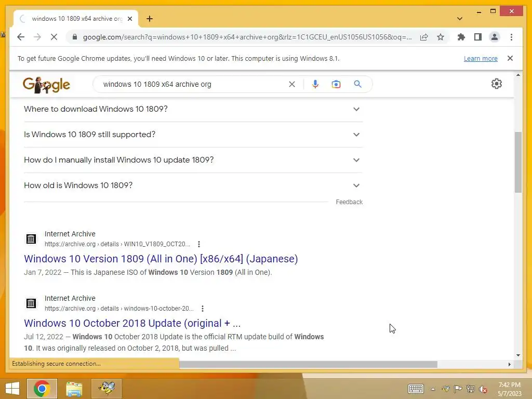Image resolution: width=532 pixels, height=399 pixels.
Task: Open Action Center flag icon
Action: (458, 389)
